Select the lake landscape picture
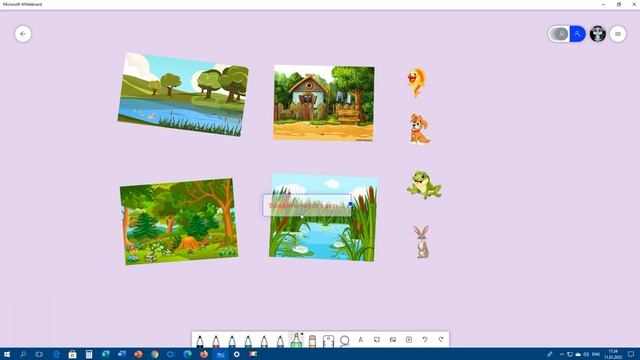640x360 pixels. [x=183, y=94]
